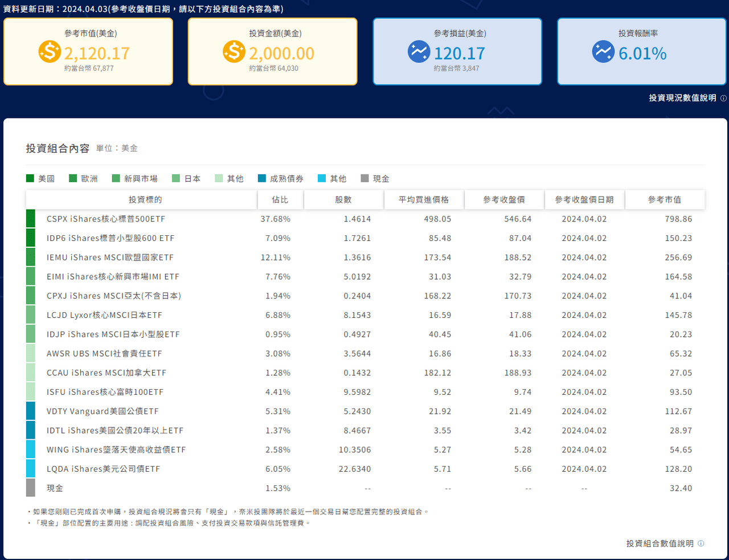This screenshot has height=560, width=729.
Task: Click the 188.93 closing price for CCAU
Action: 518,373
